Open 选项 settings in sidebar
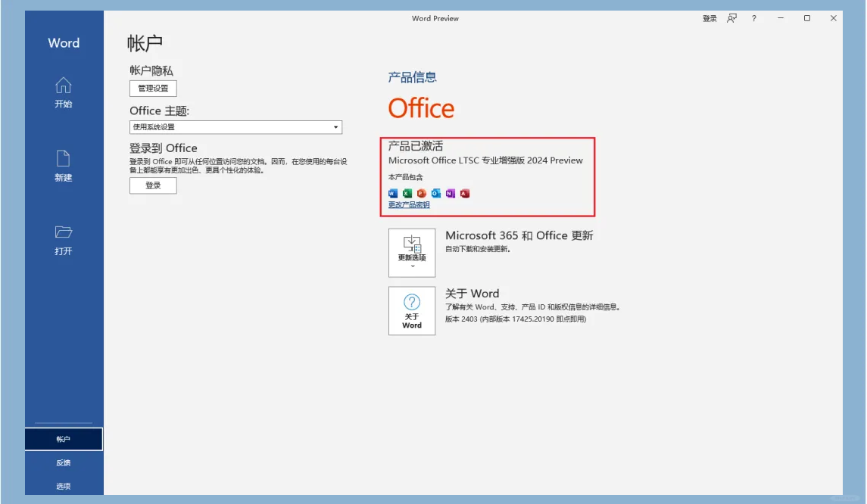The image size is (867, 504). coord(64,486)
